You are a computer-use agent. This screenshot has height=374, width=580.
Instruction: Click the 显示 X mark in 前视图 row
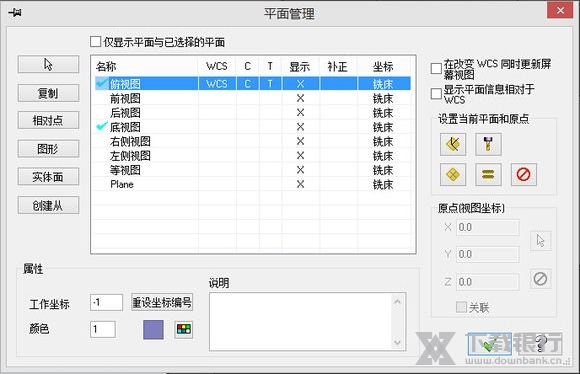(x=300, y=98)
